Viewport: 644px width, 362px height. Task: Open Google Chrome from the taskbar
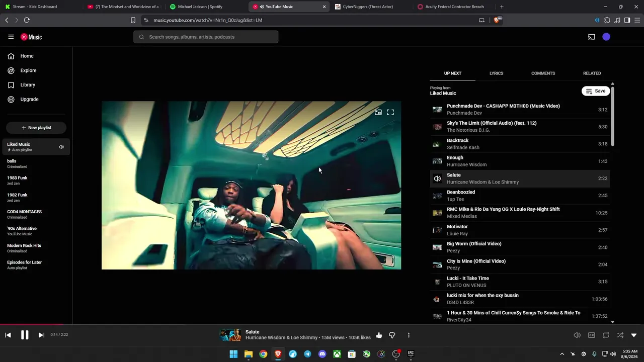pyautogui.click(x=263, y=354)
